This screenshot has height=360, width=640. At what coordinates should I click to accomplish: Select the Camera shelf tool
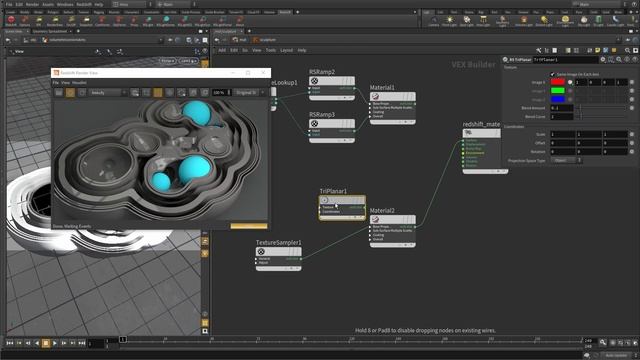433,21
